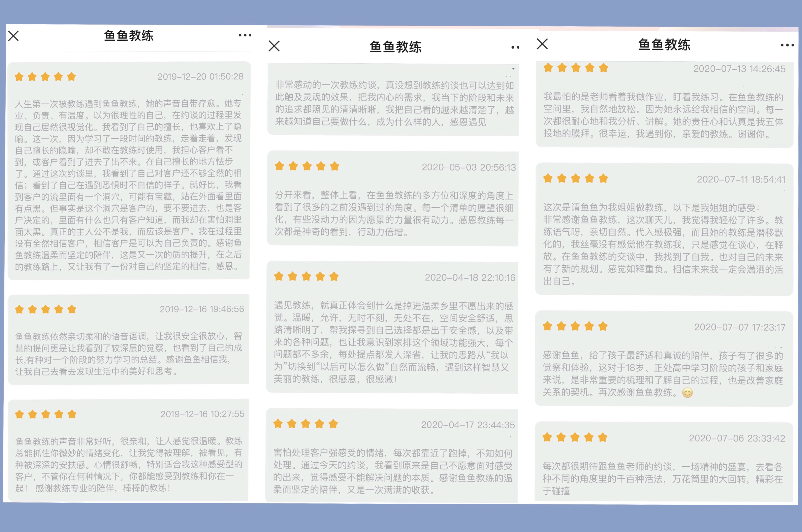Viewport: 802px width, 532px height.
Task: Open the left panel's three-dot menu
Action: coord(245,35)
